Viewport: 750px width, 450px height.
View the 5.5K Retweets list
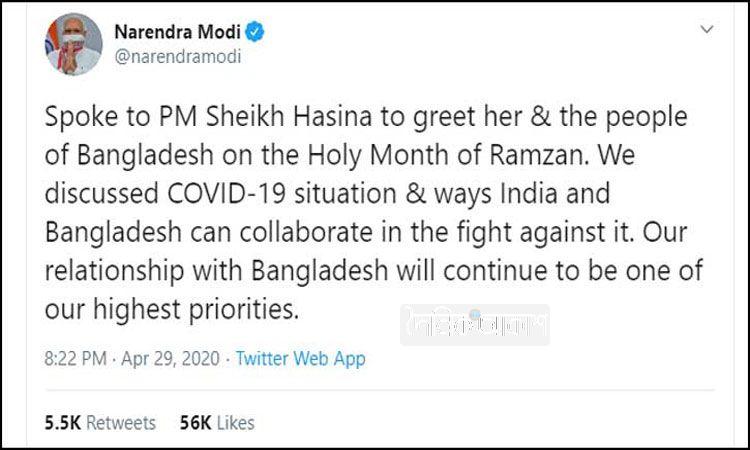click(x=101, y=423)
